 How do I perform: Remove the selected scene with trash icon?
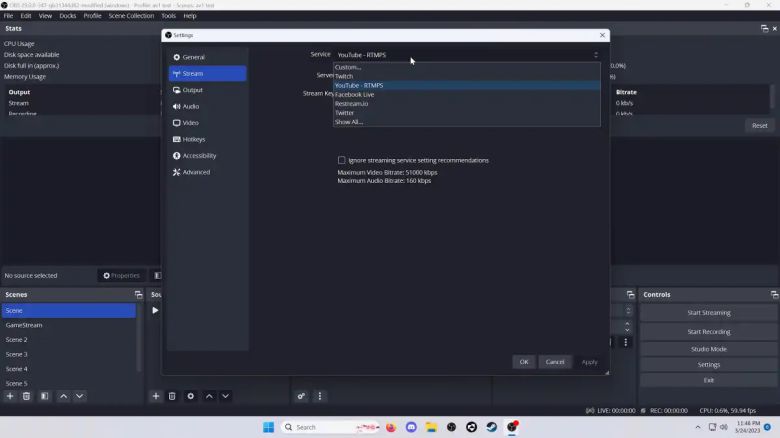pos(27,396)
